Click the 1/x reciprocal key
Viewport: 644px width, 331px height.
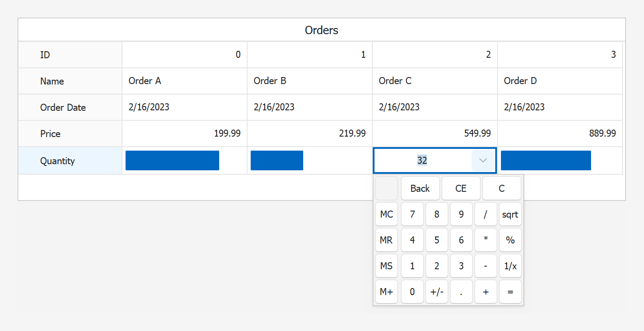pos(510,266)
